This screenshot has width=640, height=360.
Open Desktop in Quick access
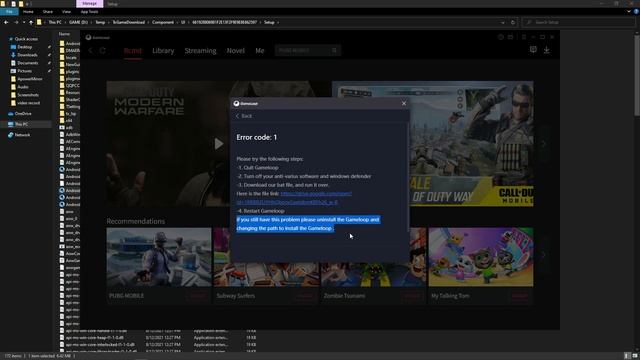click(24, 47)
